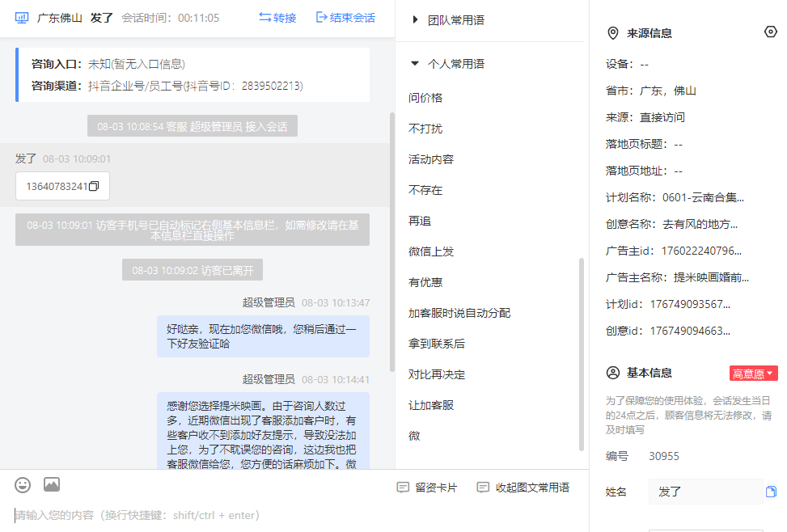Click the 咨询渠道 抖音企业号 info line
Viewport: 787px width, 532px height.
167,86
